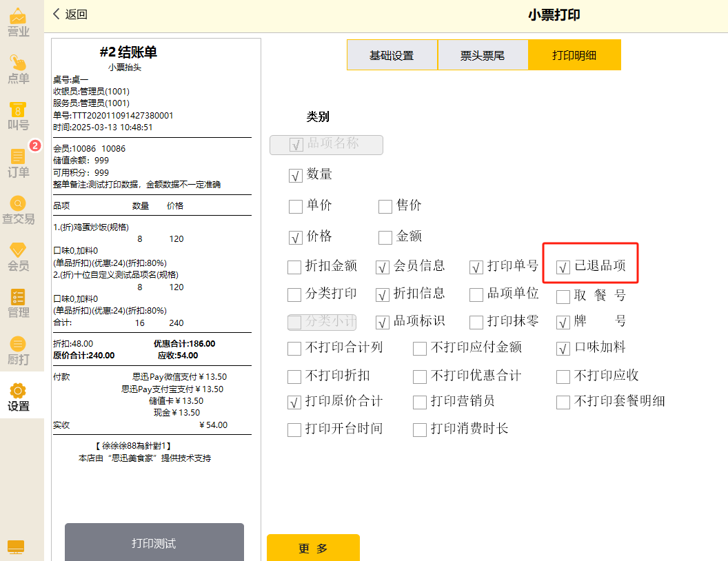Check the 不打印折扣 option
Image resolution: width=728 pixels, height=561 pixels.
(295, 377)
